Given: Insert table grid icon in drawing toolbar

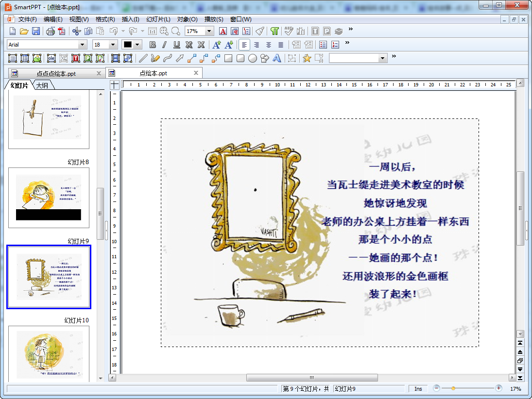Looking at the screenshot, I should (25, 58).
